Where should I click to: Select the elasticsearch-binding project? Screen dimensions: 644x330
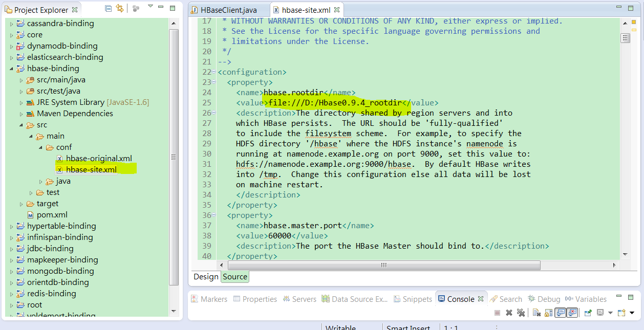(x=59, y=57)
